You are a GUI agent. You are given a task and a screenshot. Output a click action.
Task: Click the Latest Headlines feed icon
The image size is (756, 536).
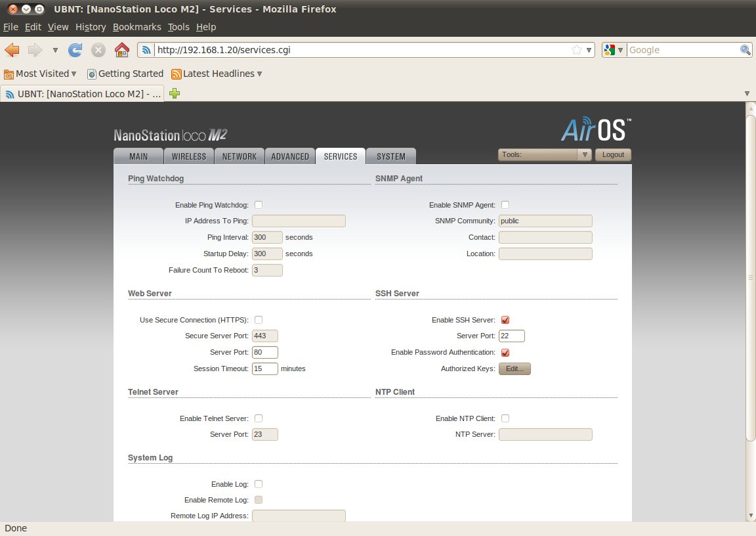pos(176,74)
